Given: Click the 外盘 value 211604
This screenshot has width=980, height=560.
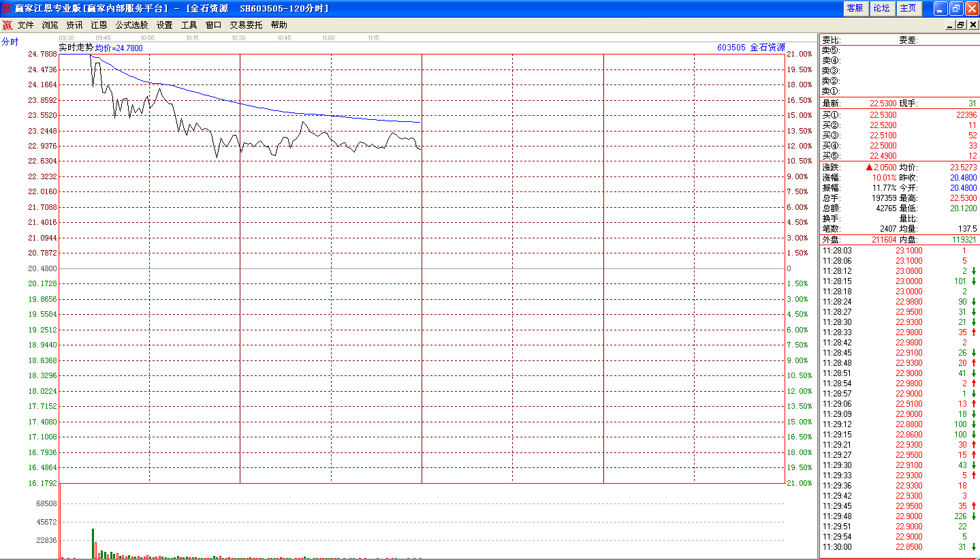Looking at the screenshot, I should [x=885, y=240].
